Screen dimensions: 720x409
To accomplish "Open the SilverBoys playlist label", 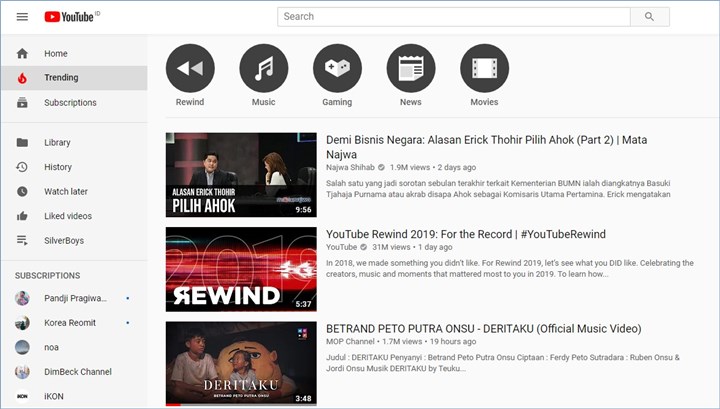I will pyautogui.click(x=64, y=241).
